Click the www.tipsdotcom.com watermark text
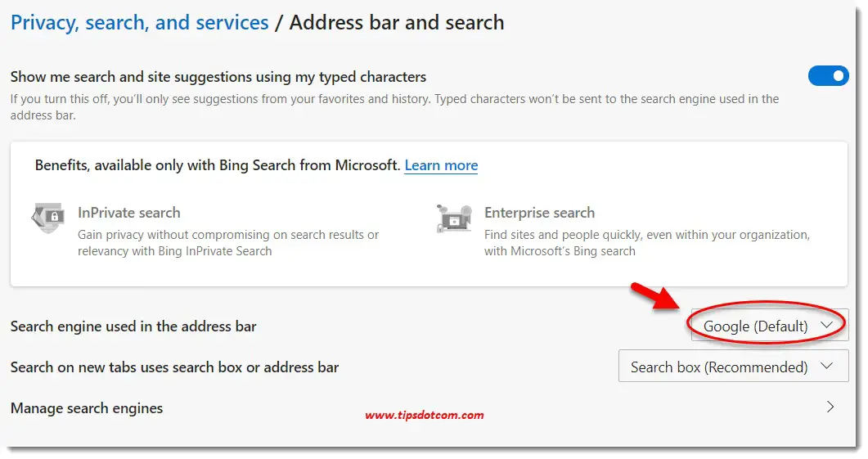 pyautogui.click(x=425, y=415)
